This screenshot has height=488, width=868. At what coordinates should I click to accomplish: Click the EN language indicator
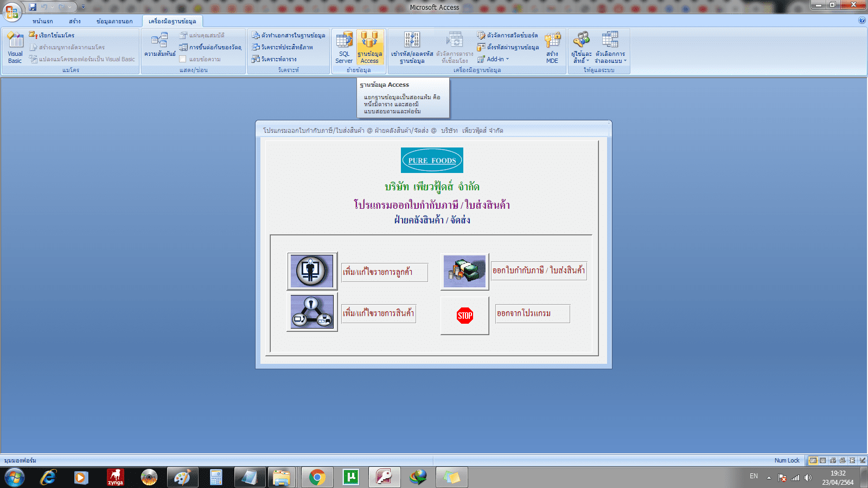[754, 476]
